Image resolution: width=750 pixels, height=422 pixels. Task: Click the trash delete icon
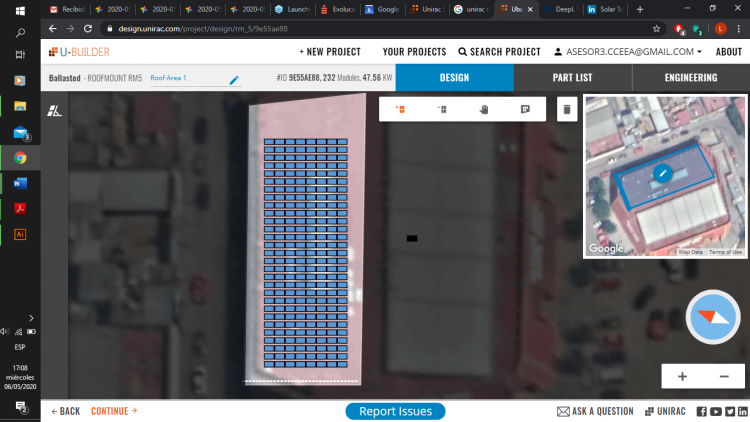tap(567, 109)
